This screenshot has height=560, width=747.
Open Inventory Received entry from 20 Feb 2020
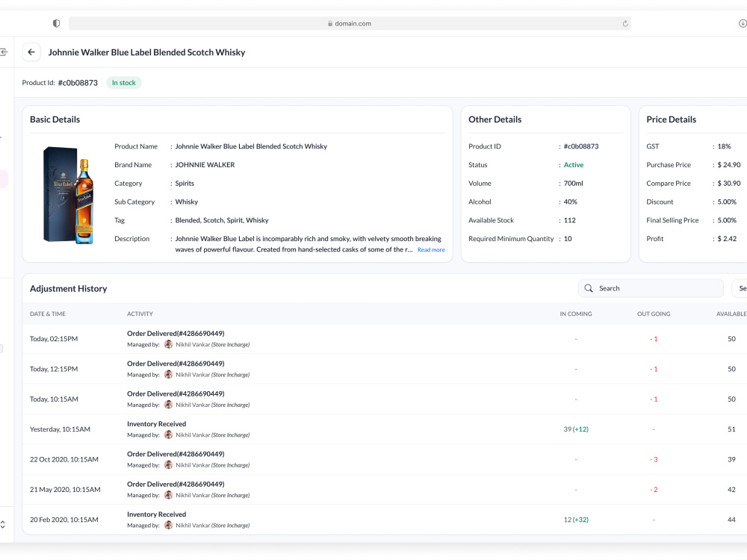(156, 514)
